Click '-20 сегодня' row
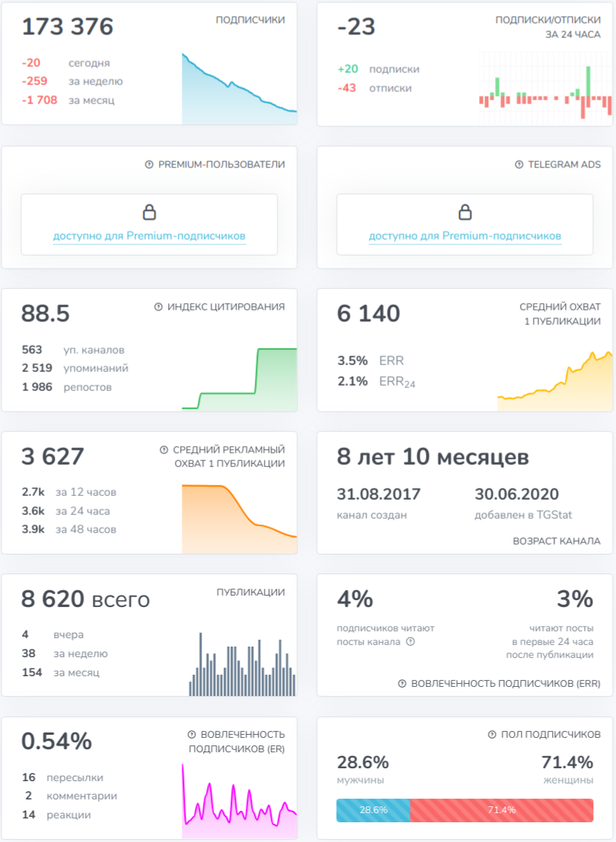Screen dimensions: 616x842 (x=65, y=63)
